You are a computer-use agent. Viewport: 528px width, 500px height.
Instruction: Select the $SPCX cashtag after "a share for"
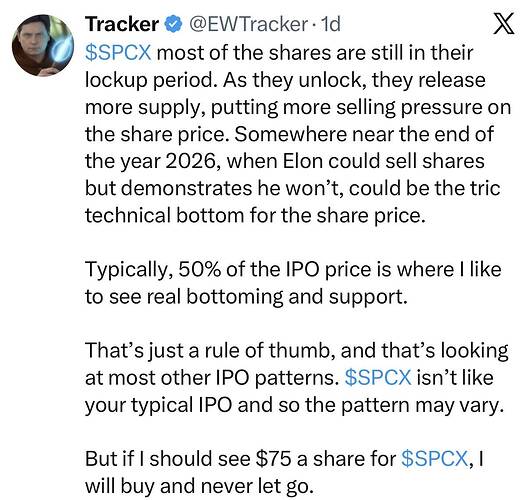tap(435, 458)
